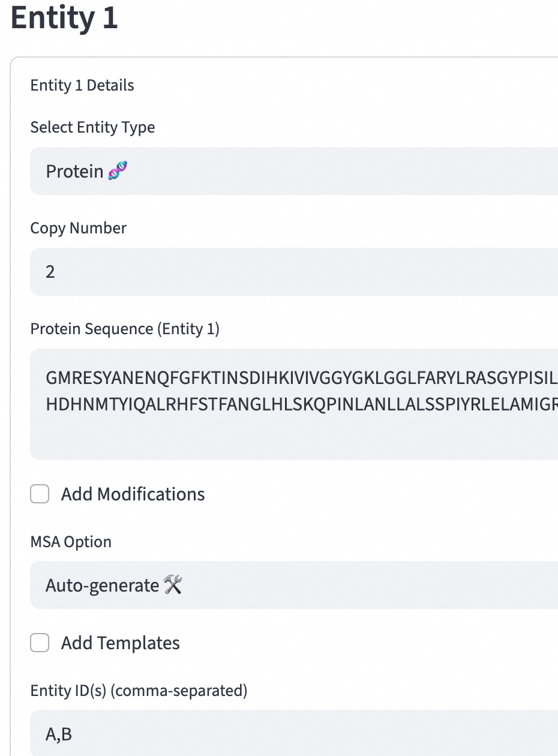Image resolution: width=558 pixels, height=756 pixels.
Task: Click the DNA helix icon beside Protein
Action: tap(118, 172)
